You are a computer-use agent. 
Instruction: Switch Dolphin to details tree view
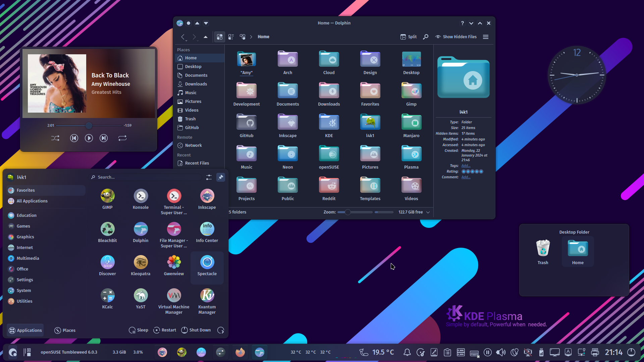pos(243,37)
